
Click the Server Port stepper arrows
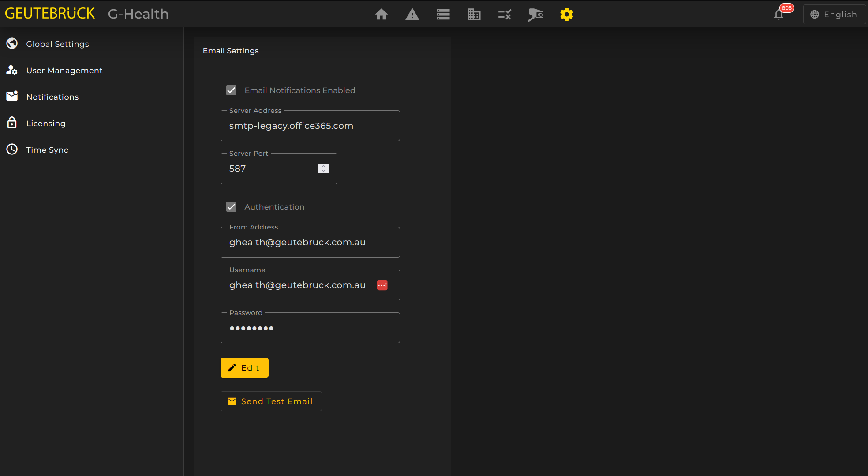click(x=323, y=169)
